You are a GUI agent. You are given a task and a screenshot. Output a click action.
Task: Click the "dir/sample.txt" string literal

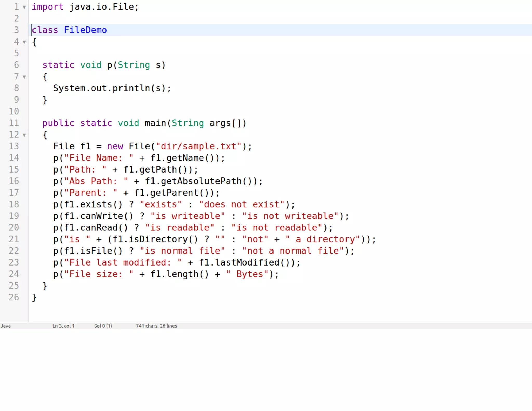198,146
